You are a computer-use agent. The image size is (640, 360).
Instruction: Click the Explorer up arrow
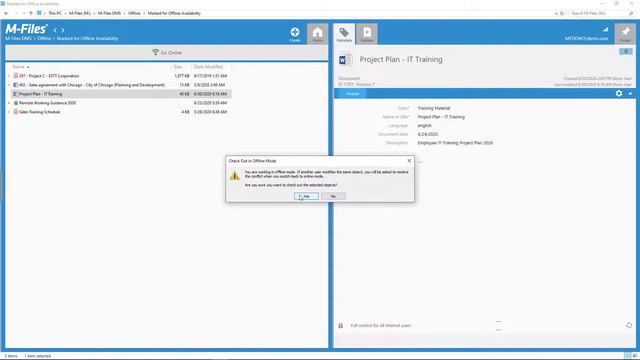click(31, 13)
